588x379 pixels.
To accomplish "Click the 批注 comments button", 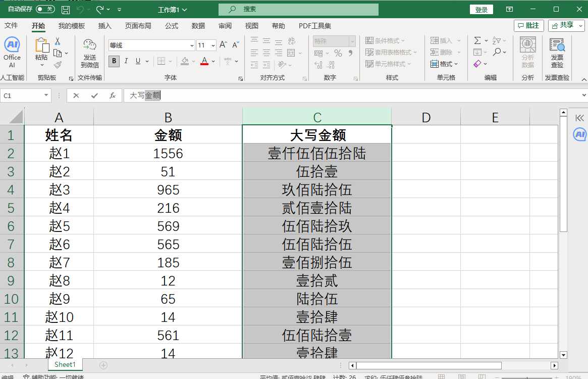I will [528, 26].
